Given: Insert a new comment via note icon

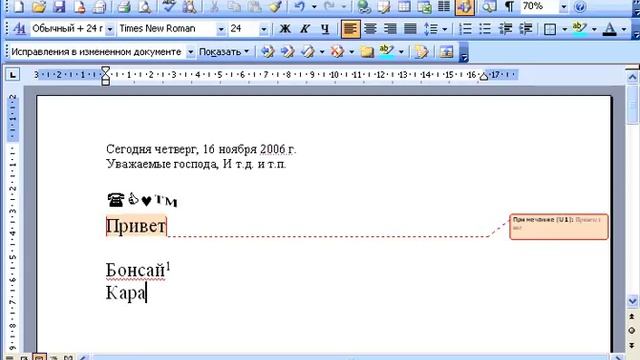Looking at the screenshot, I should pyautogui.click(x=367, y=51).
